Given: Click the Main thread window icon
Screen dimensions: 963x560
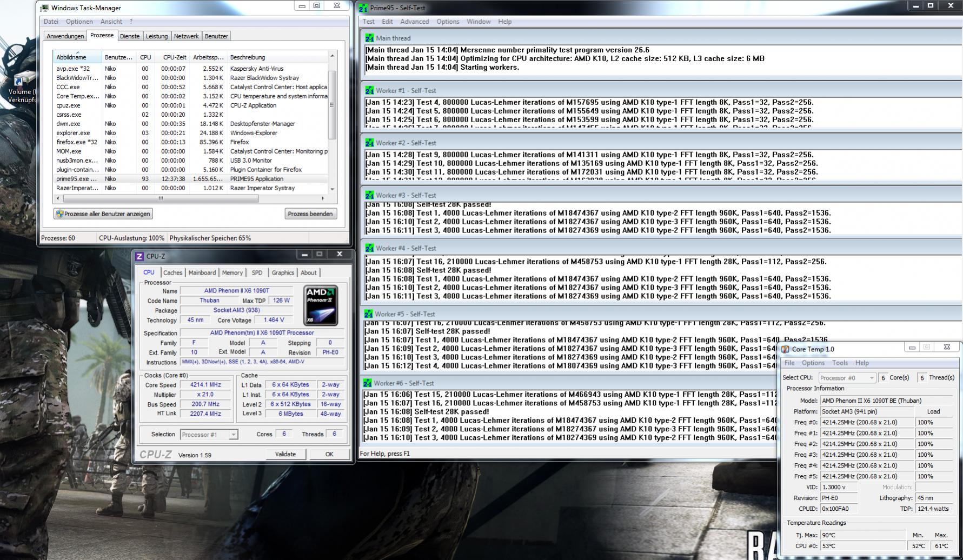Looking at the screenshot, I should point(369,38).
